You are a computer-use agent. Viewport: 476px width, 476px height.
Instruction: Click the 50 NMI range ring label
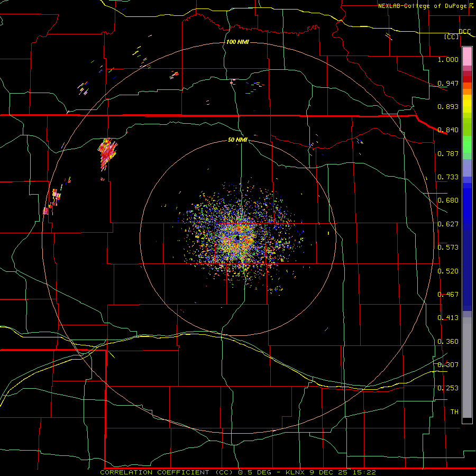(237, 140)
